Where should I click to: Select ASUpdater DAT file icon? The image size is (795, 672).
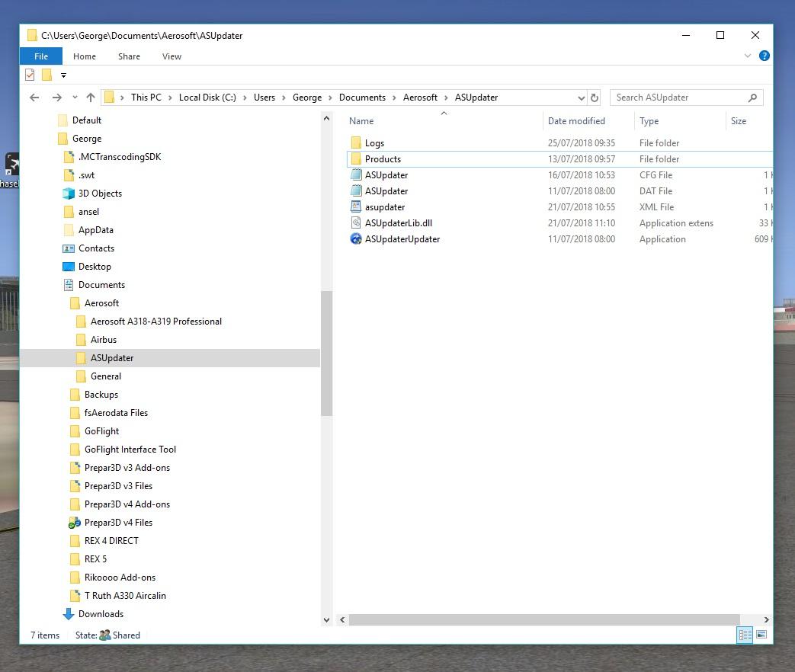pos(356,191)
